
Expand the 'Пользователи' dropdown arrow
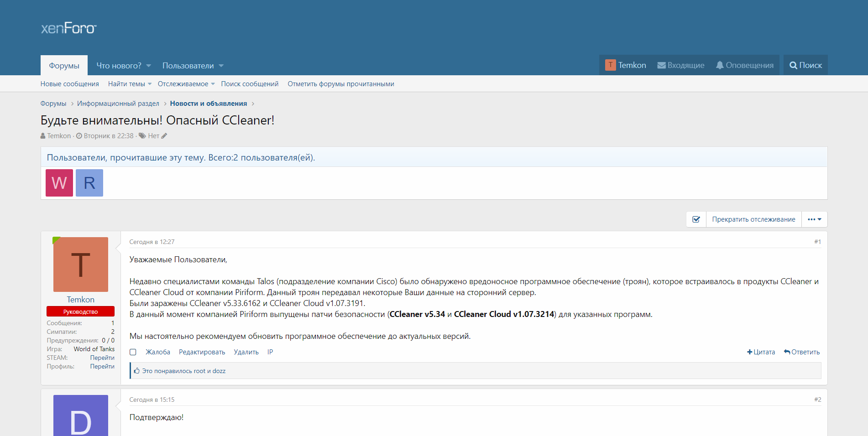221,66
